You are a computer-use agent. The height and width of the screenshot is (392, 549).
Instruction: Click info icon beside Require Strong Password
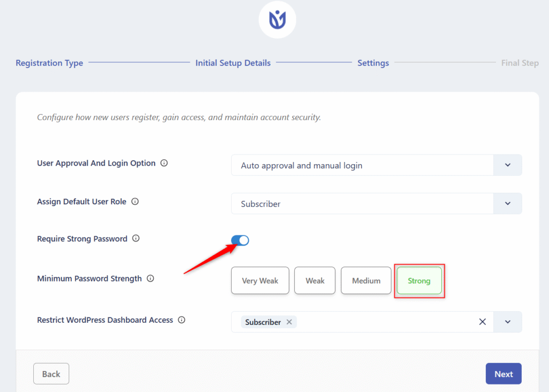click(136, 239)
